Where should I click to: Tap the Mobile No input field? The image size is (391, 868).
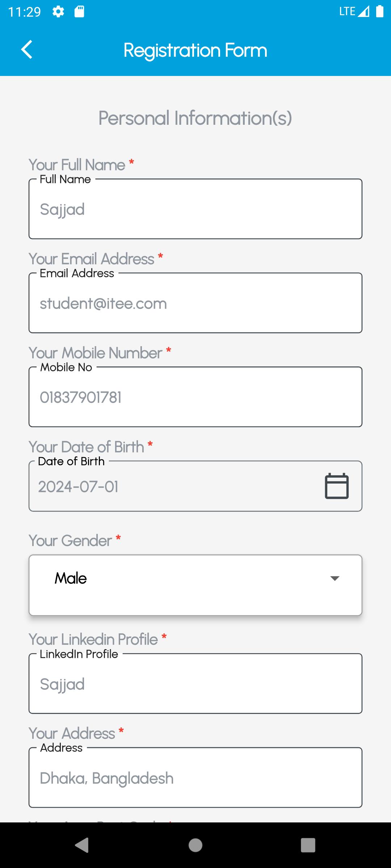pyautogui.click(x=195, y=397)
